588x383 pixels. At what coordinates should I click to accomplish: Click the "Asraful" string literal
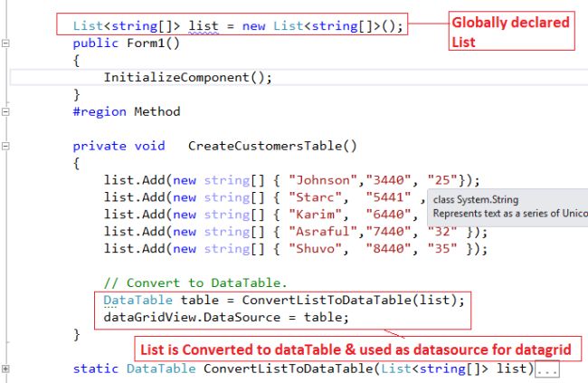323,232
